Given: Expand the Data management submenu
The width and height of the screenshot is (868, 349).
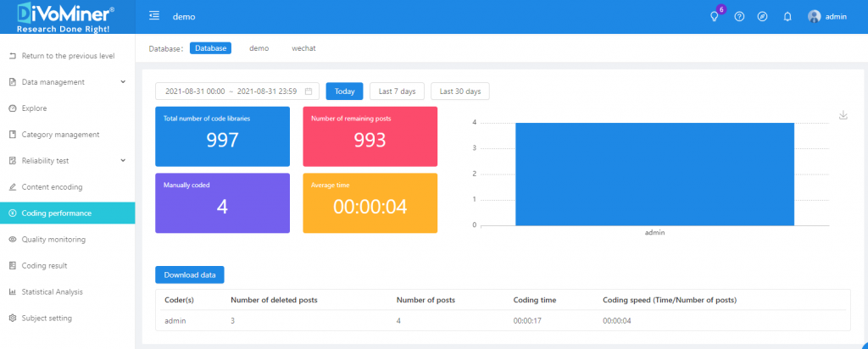Looking at the screenshot, I should tap(123, 82).
